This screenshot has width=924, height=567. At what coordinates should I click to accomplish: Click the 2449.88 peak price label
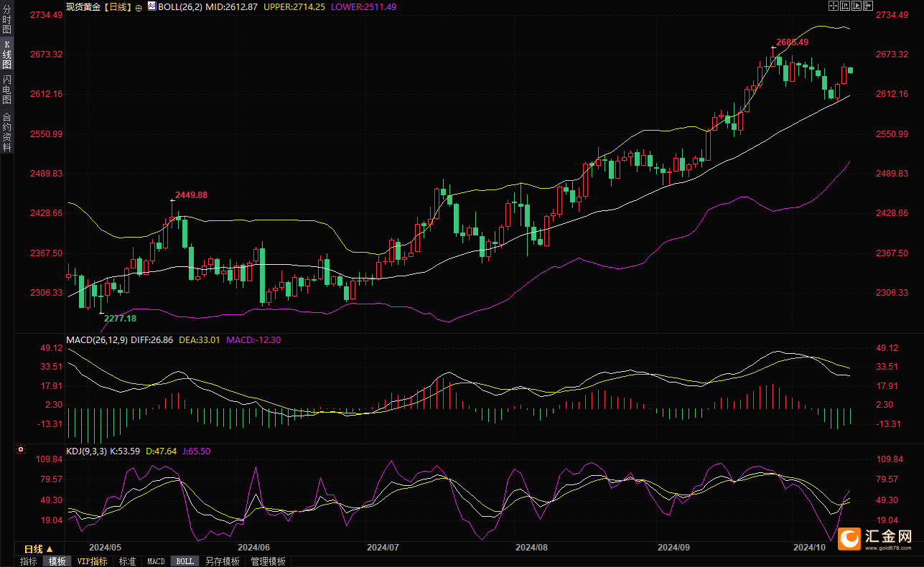click(x=192, y=195)
